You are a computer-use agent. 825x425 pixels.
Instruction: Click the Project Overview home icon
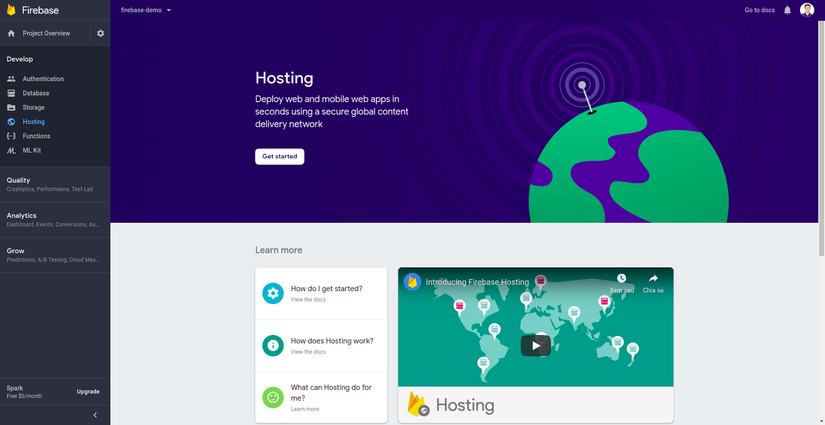(x=11, y=33)
